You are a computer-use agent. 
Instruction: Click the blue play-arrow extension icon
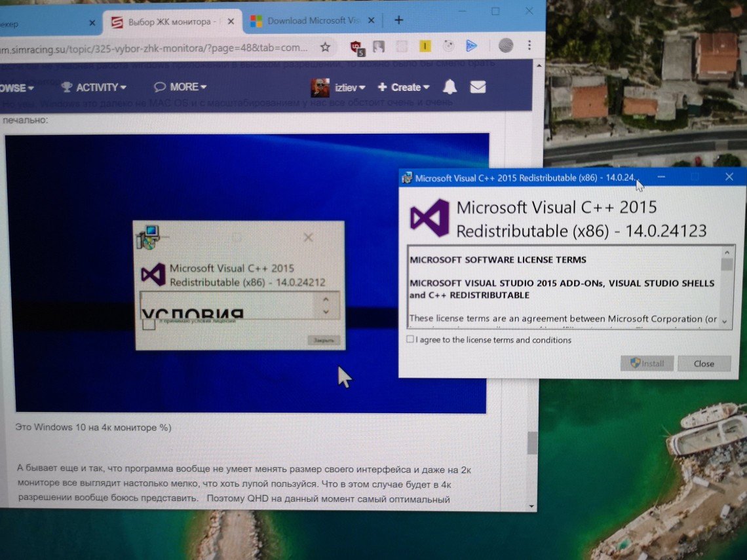point(471,45)
